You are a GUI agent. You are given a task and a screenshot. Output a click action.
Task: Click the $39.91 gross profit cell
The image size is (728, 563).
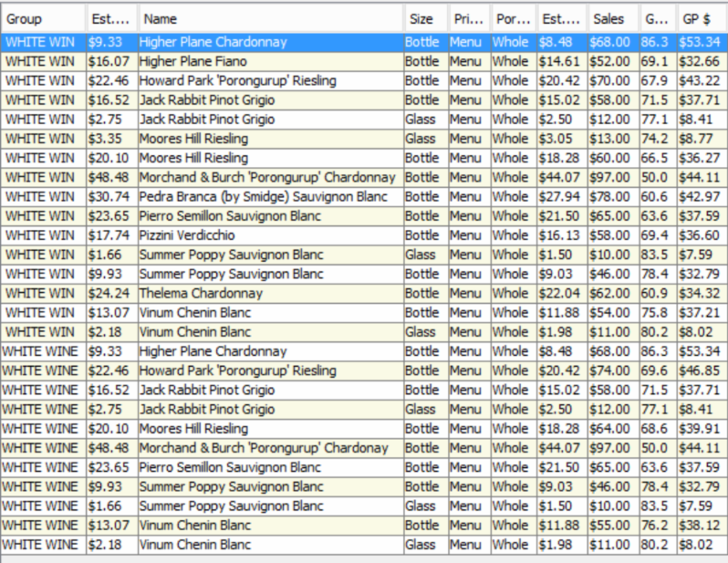coord(700,429)
